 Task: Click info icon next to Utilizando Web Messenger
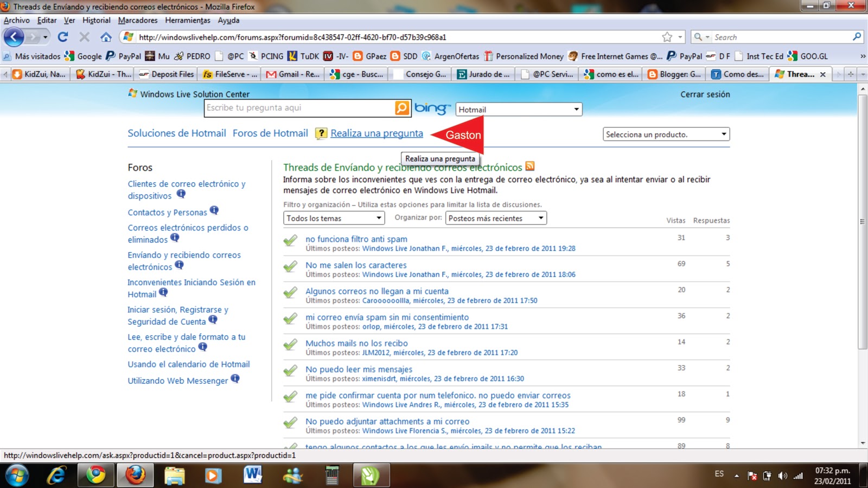pos(235,378)
